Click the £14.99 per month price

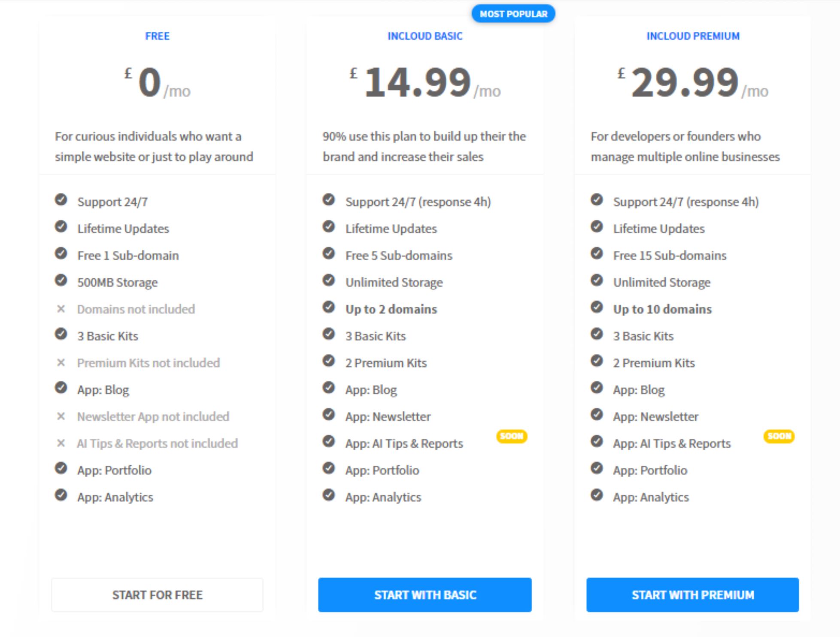[x=425, y=82]
